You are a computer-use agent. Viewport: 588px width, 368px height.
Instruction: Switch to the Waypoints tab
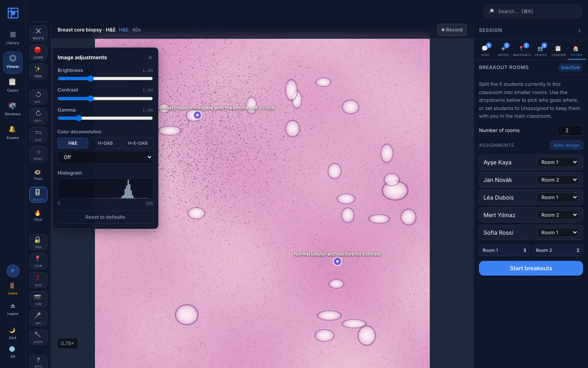pos(522,51)
